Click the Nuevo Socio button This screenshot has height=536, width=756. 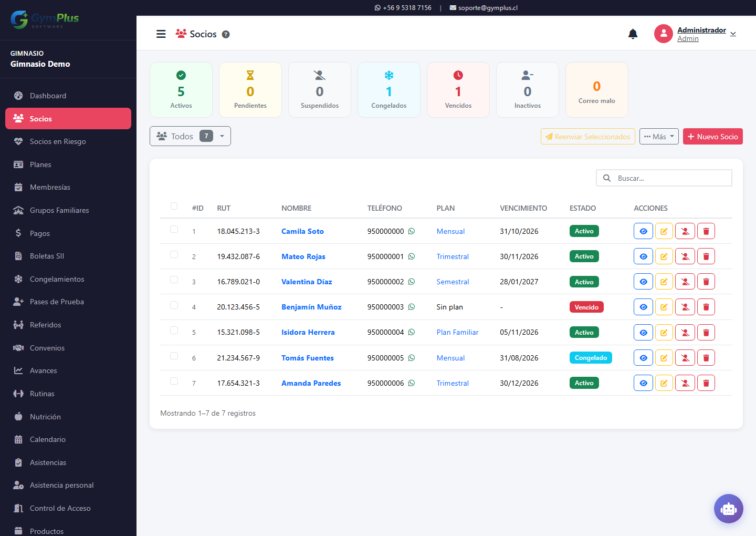(x=713, y=137)
